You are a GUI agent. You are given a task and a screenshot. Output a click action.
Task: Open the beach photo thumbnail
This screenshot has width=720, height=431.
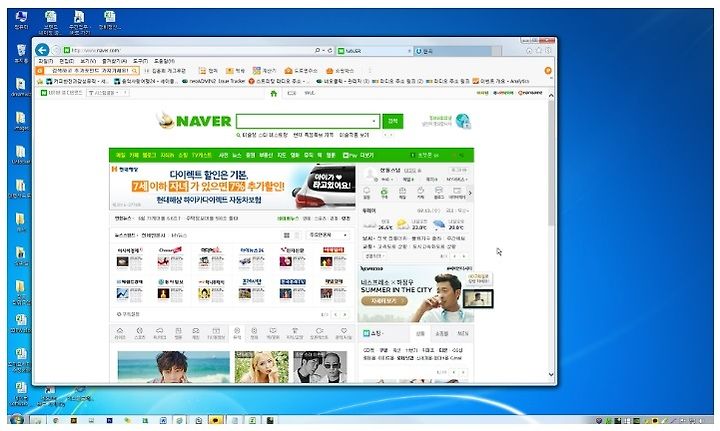[174, 367]
